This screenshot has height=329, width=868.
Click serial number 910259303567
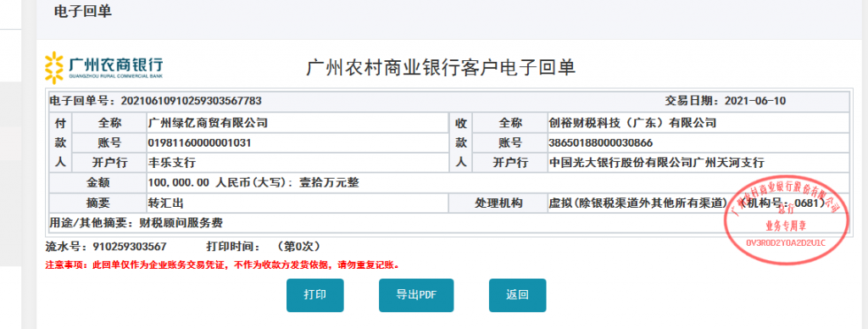[x=130, y=246]
